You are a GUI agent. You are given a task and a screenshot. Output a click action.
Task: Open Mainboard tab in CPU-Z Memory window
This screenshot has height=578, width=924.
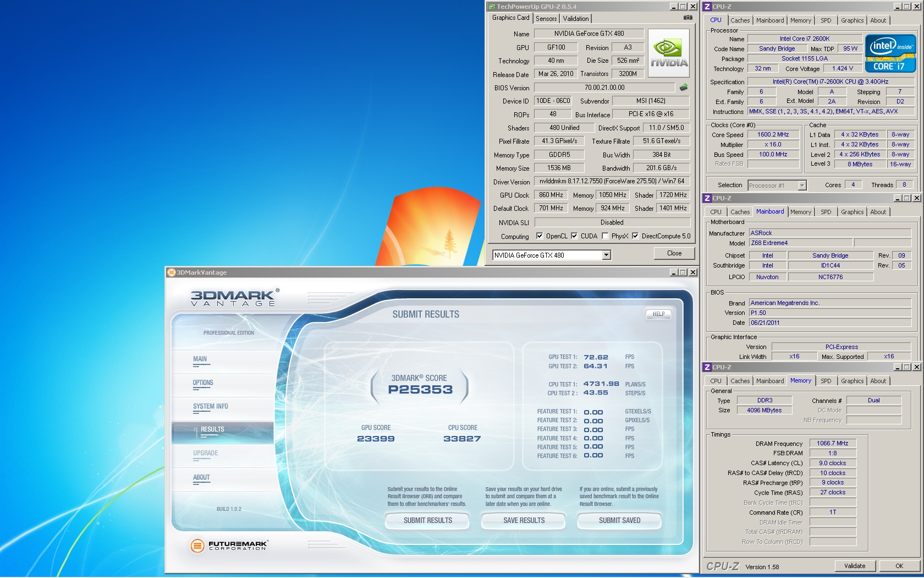point(770,381)
